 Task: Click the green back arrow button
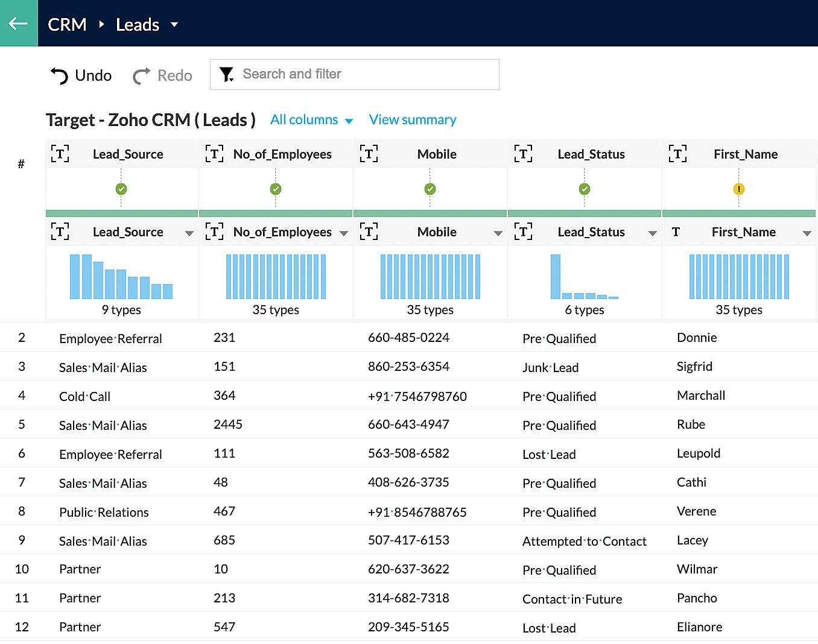[x=19, y=24]
